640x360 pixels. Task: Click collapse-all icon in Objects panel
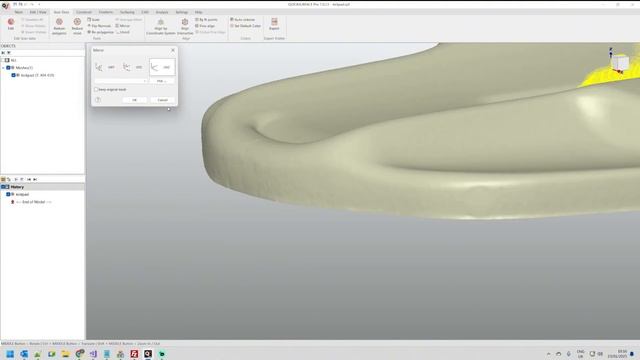pos(3,53)
